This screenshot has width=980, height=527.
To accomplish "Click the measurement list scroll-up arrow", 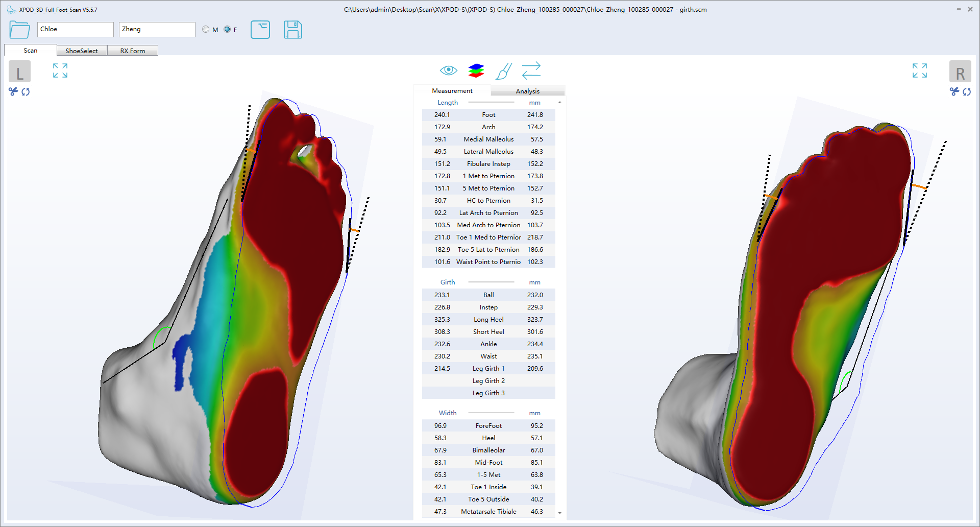I will 560,103.
